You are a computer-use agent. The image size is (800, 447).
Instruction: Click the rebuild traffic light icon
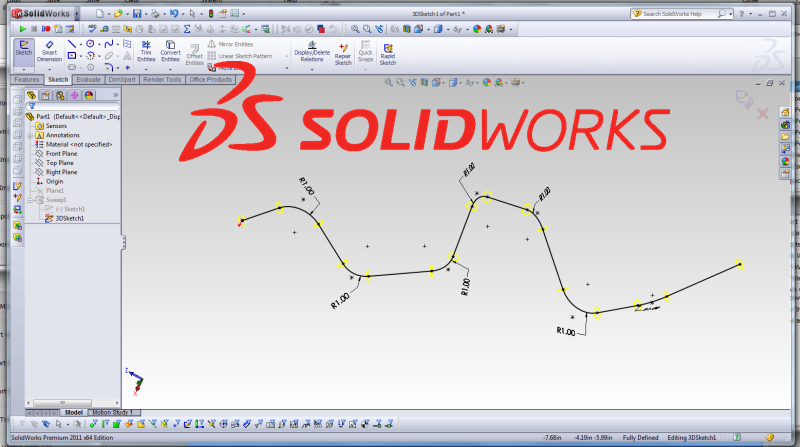click(x=209, y=15)
